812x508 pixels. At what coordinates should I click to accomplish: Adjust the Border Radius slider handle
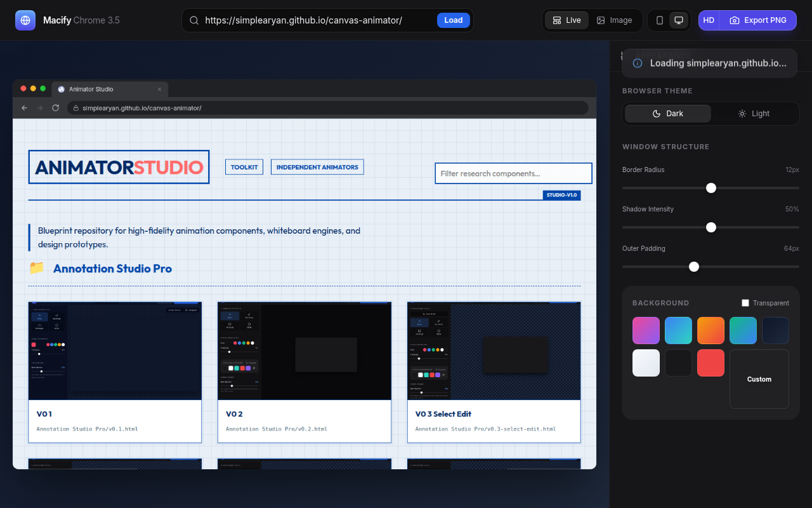(x=710, y=188)
